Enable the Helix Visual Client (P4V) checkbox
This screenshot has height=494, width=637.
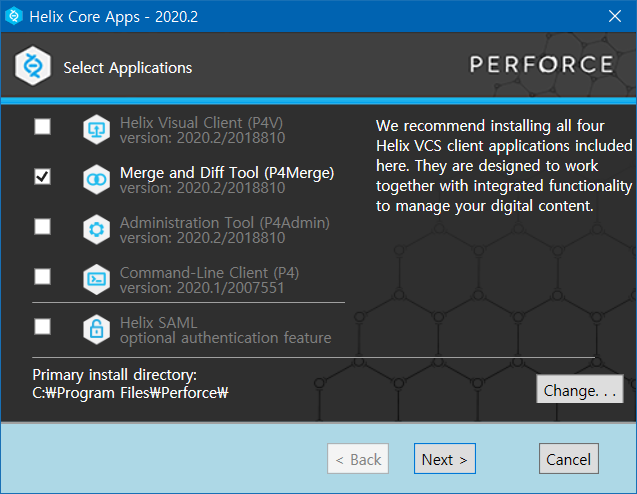point(43,126)
